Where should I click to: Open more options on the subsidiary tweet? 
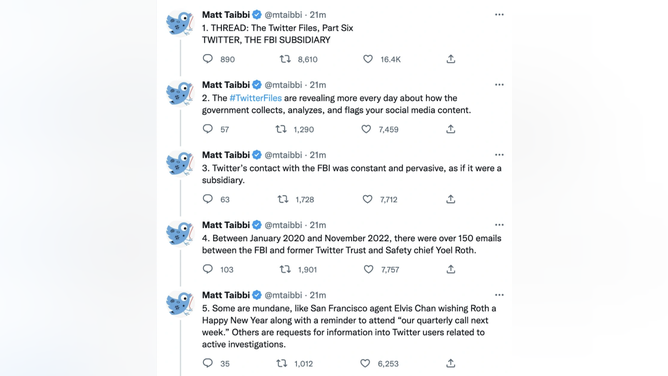coord(499,155)
